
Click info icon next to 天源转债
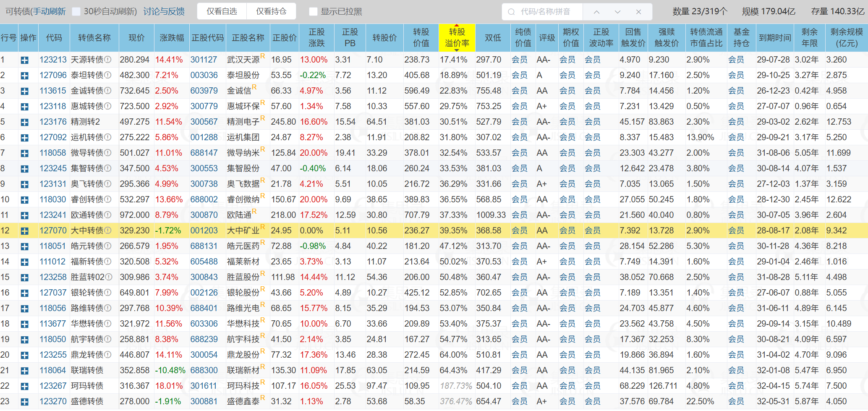pos(108,60)
